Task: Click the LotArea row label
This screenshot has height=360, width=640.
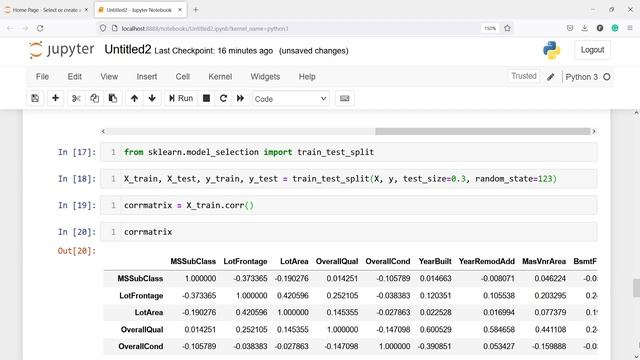Action: point(149,313)
